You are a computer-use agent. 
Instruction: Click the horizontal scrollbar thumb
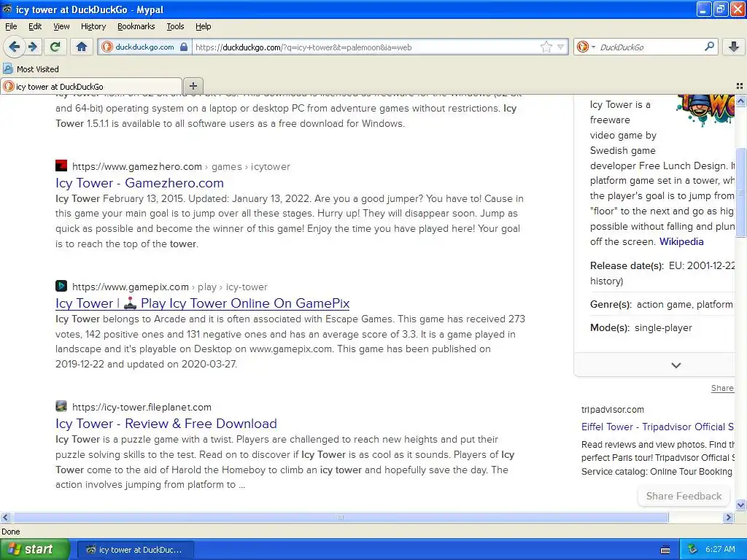click(x=341, y=517)
